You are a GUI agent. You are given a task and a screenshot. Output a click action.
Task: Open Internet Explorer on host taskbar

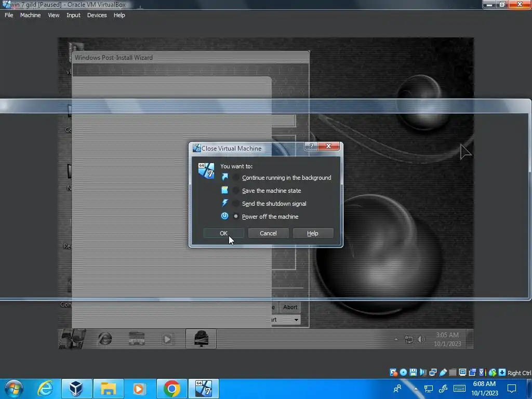tap(45, 389)
